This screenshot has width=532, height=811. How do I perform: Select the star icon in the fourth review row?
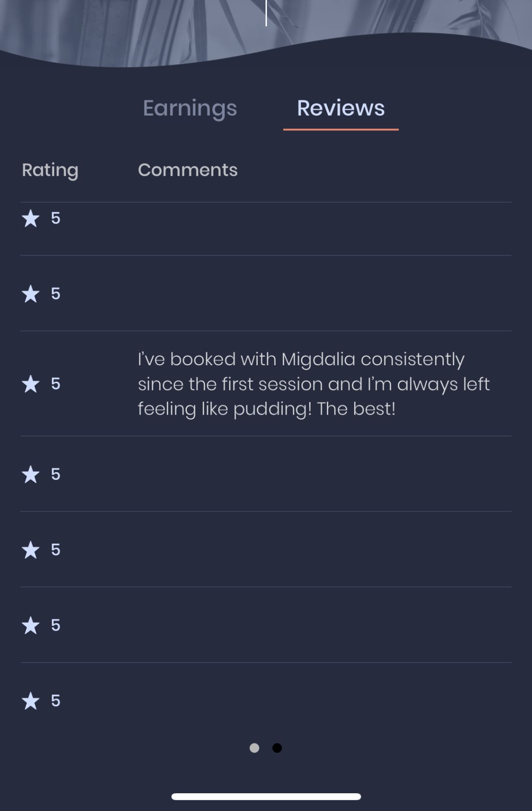click(x=31, y=475)
